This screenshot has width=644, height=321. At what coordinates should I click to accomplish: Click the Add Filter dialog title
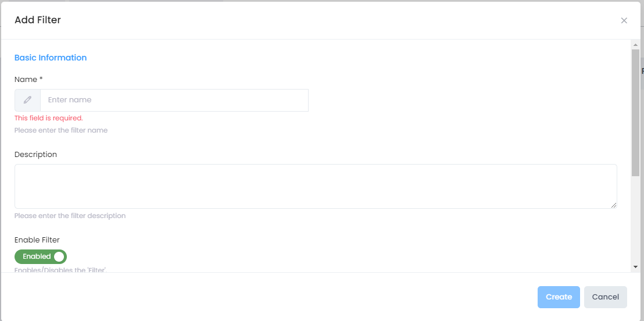click(x=38, y=20)
